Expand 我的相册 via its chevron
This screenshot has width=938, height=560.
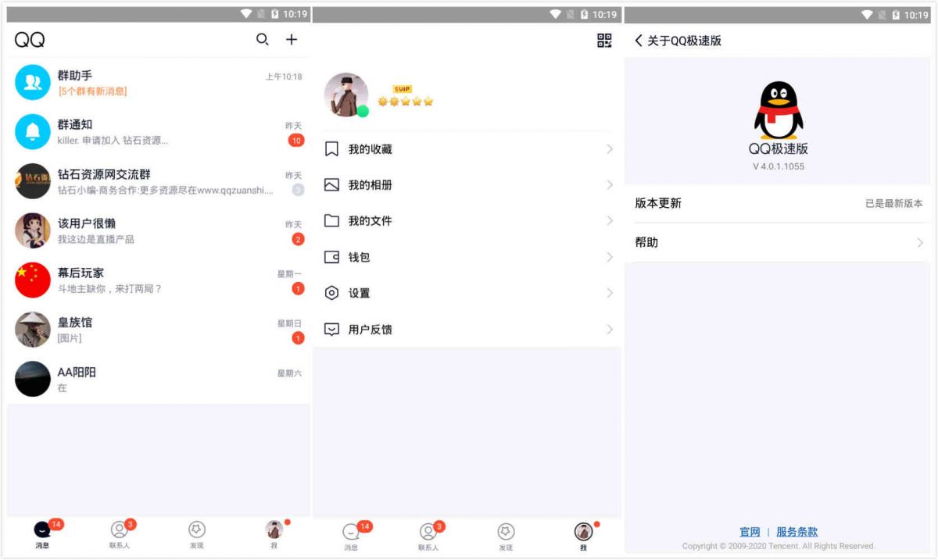coord(610,185)
